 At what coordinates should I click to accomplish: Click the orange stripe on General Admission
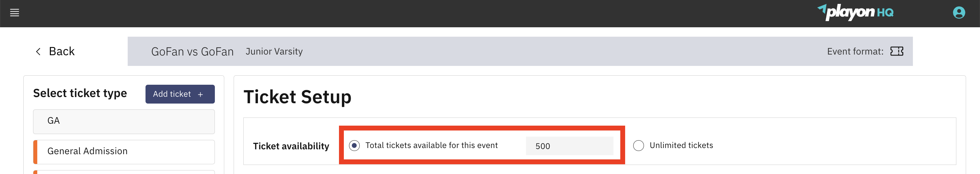[x=35, y=152]
